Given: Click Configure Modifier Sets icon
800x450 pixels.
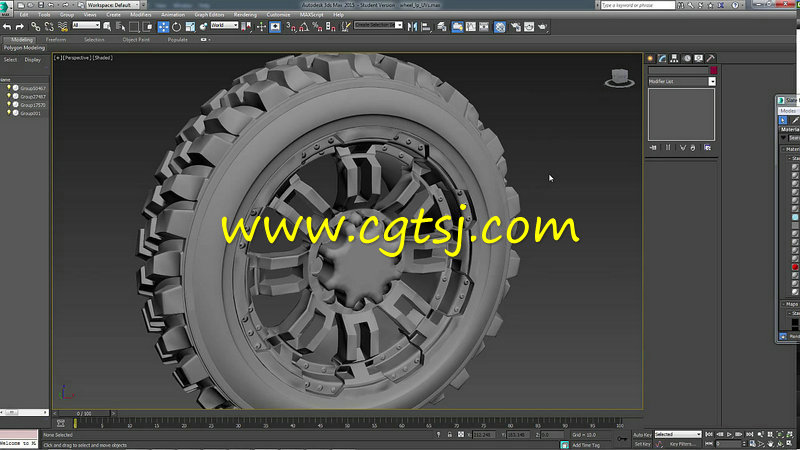Looking at the screenshot, I should click(707, 147).
